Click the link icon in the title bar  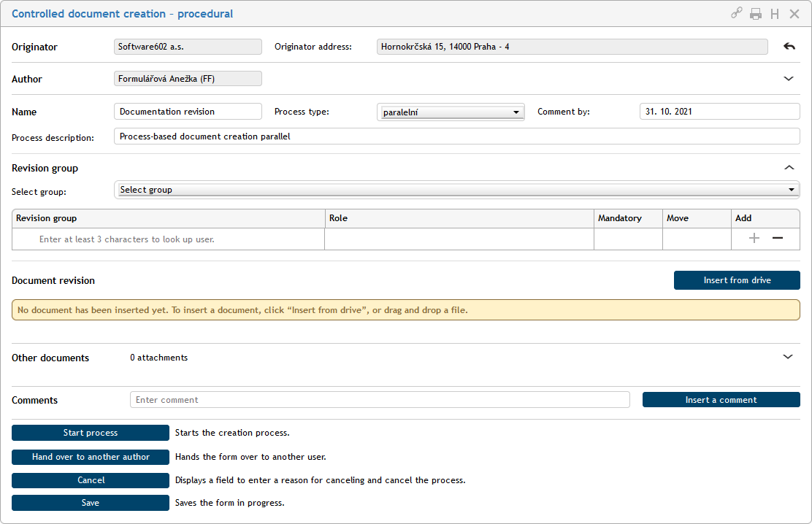coord(737,14)
